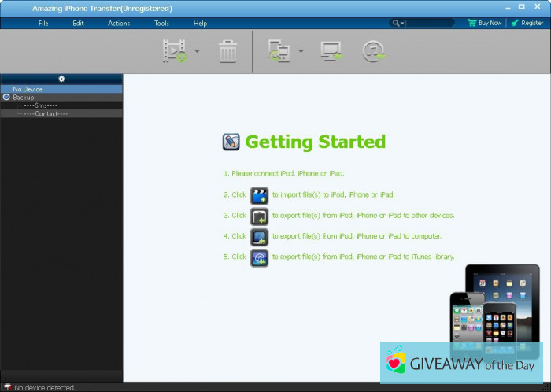Open the Actions menu
The width and height of the screenshot is (551, 392).
tap(119, 23)
